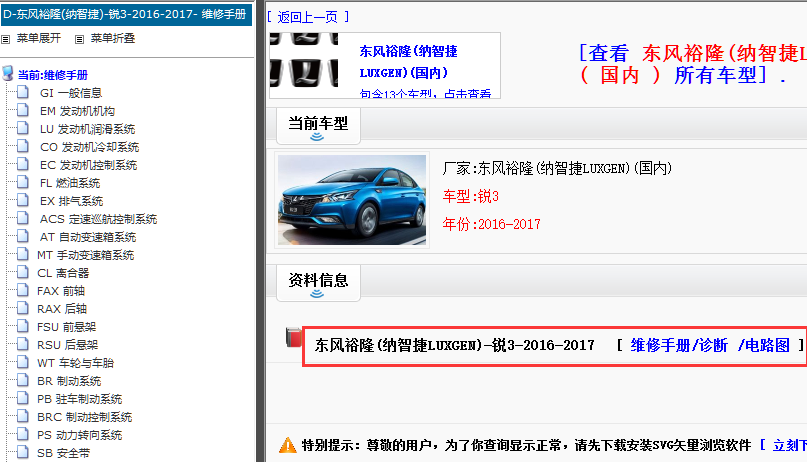Select the 资料信息 tab header
Screen dimensions: 807x462
(318, 282)
